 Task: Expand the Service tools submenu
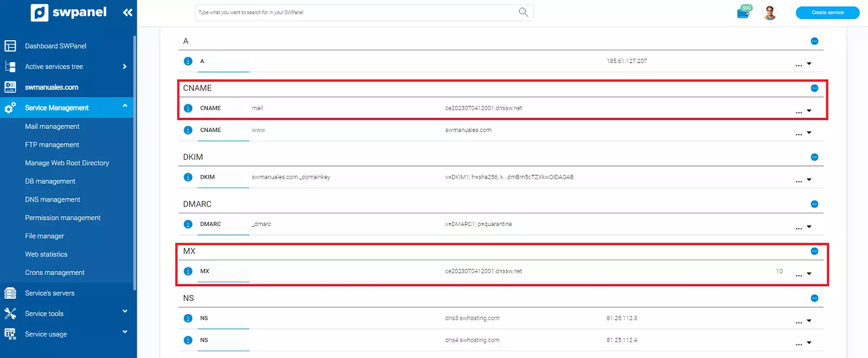click(125, 312)
